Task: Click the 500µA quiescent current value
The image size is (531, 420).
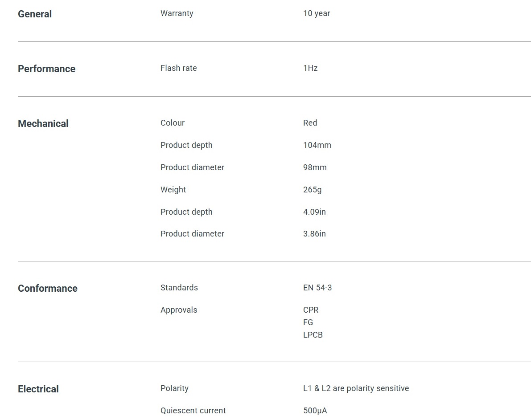Action: coord(315,411)
